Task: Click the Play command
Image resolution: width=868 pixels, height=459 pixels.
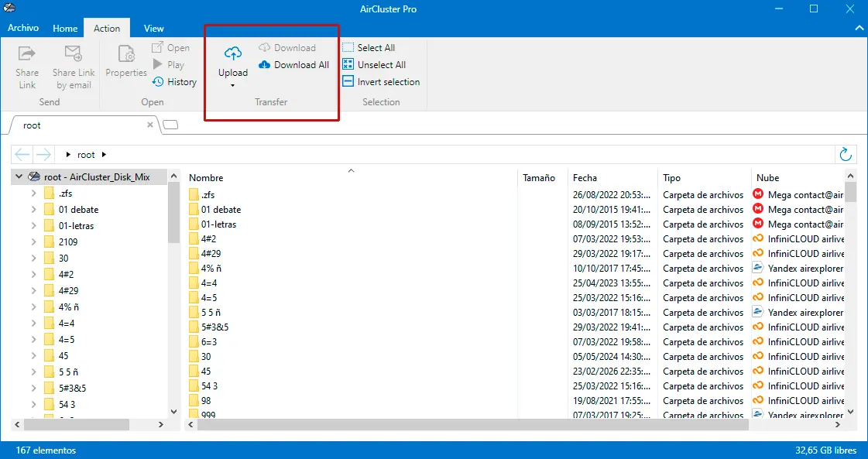Action: point(168,65)
